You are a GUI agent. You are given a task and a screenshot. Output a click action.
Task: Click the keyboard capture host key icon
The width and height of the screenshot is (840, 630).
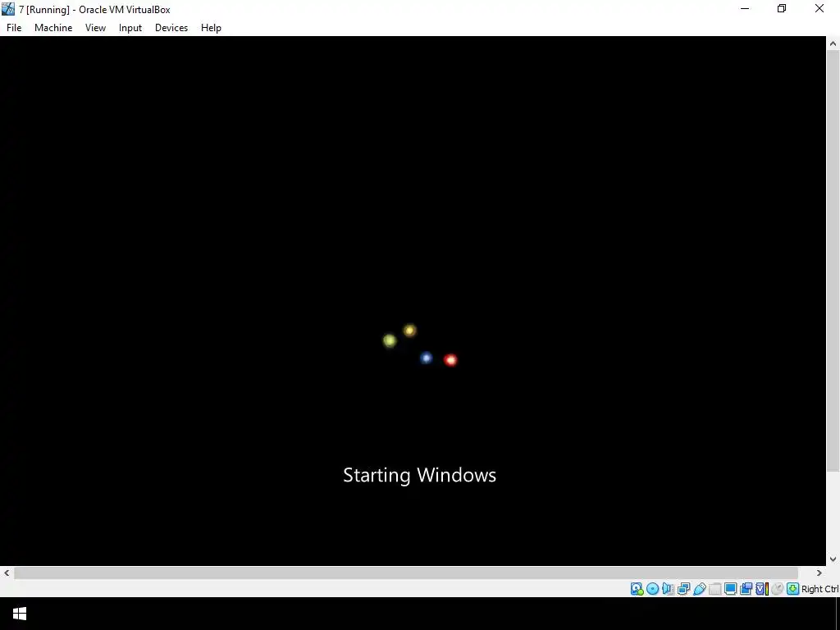(x=793, y=589)
